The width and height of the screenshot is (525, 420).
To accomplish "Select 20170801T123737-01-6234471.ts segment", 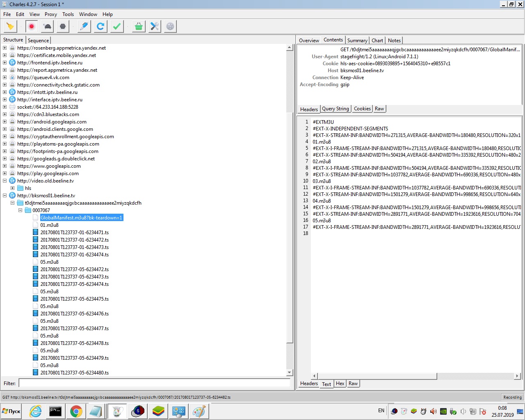I will (x=74, y=233).
